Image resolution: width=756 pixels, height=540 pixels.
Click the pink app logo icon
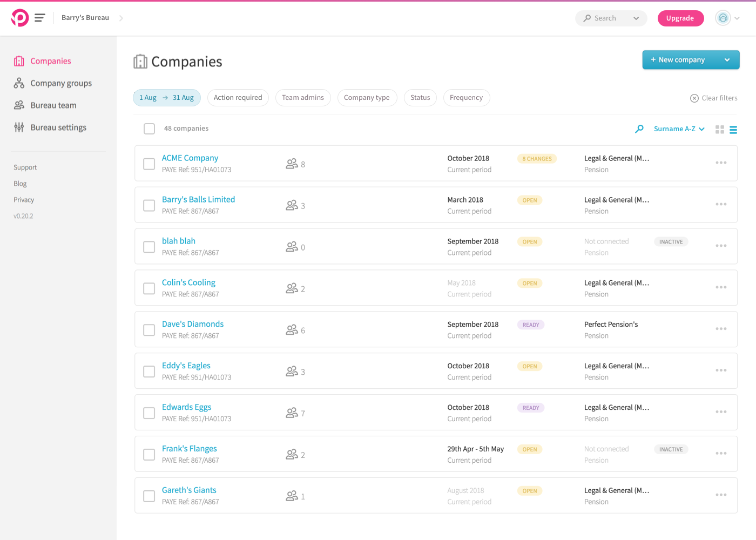click(20, 18)
